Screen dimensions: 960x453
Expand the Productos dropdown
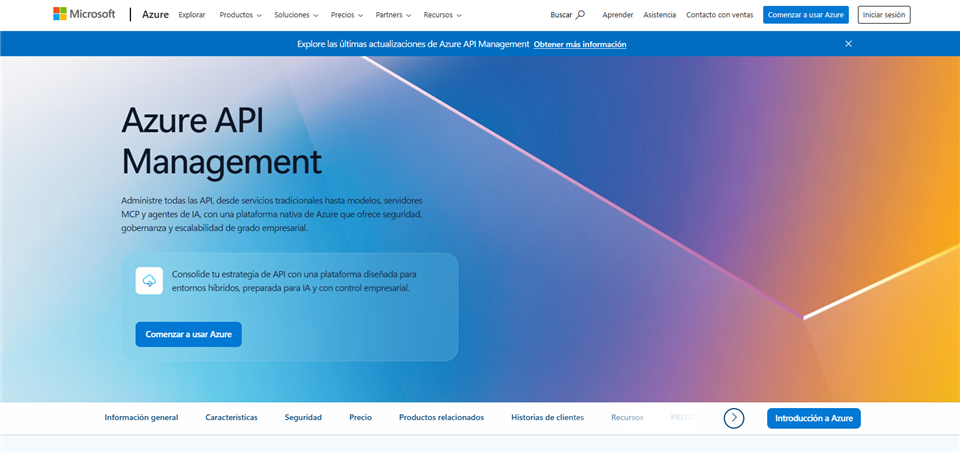pos(241,15)
